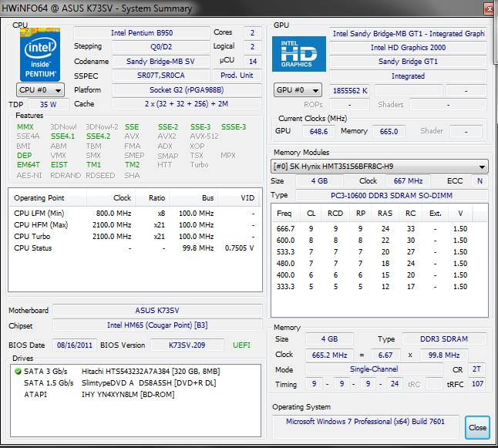Click the Stepping value Q0/D2
498x448 pixels.
(160, 47)
